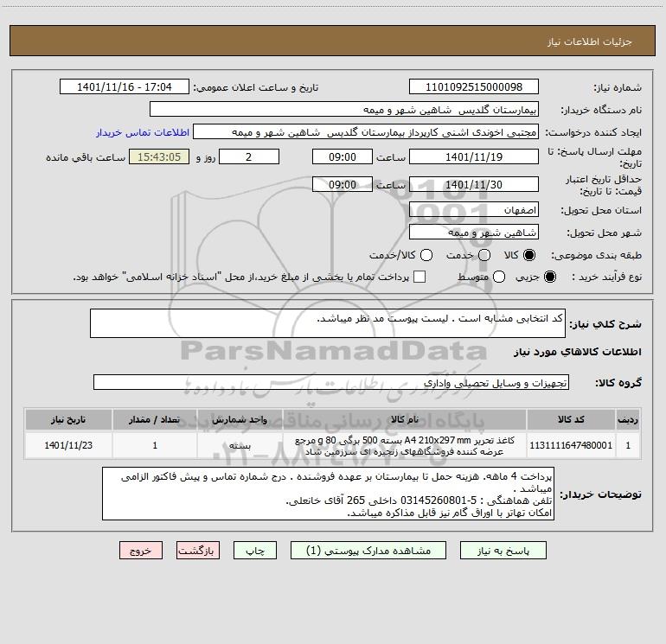Click product code 113111647480001 cell
Screen dimensions: 666x644
click(571, 445)
